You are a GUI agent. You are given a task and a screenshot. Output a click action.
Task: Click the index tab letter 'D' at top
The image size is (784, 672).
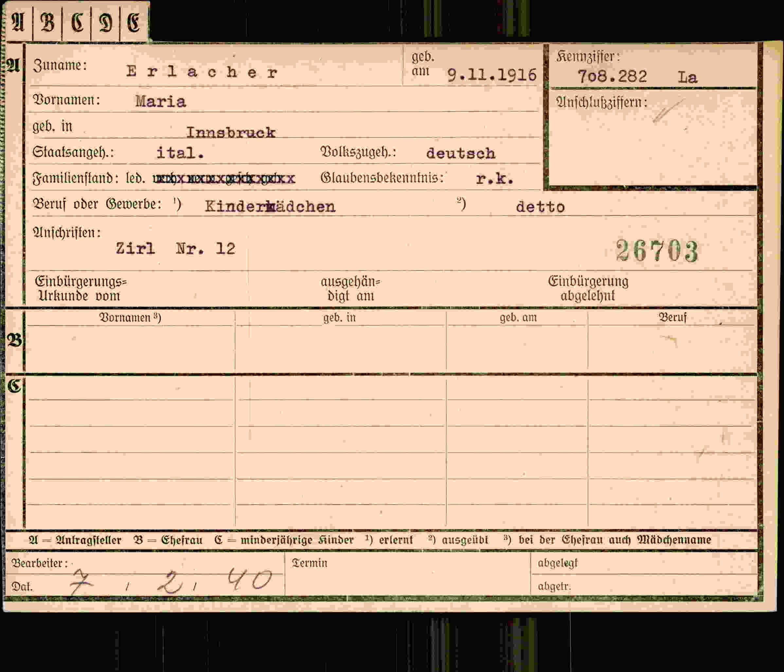pos(106,23)
